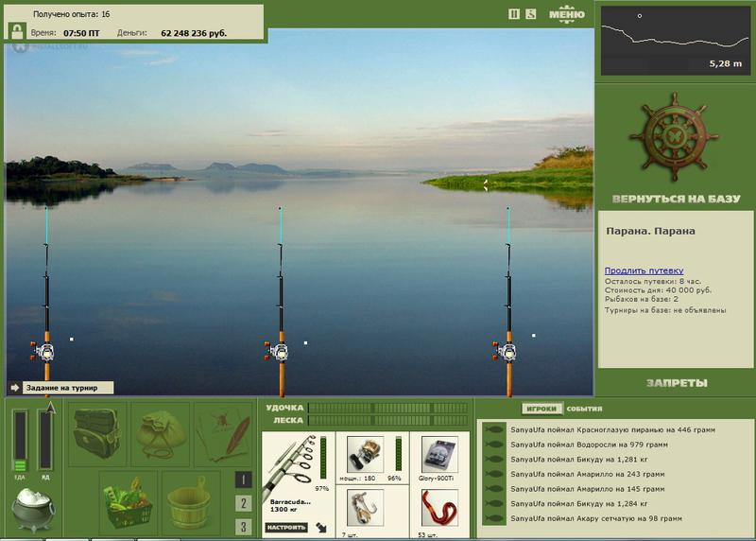
Task: Click the groundbait cauldron pot icon
Action: coord(33,509)
